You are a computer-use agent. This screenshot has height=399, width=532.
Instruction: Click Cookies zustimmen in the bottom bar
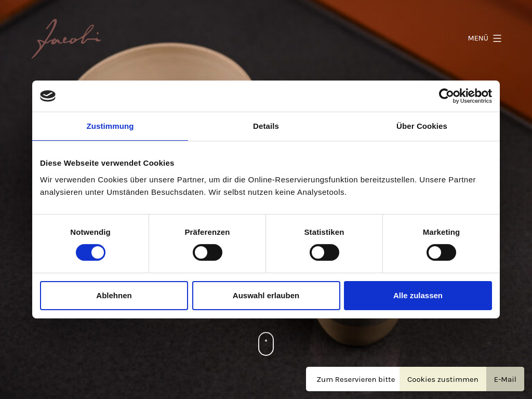[443, 379]
